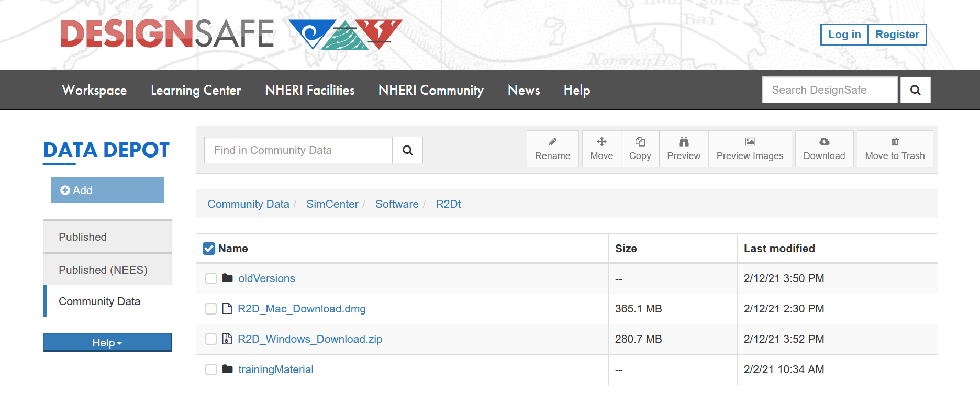Click the NHERI triangles logo

[x=346, y=35]
